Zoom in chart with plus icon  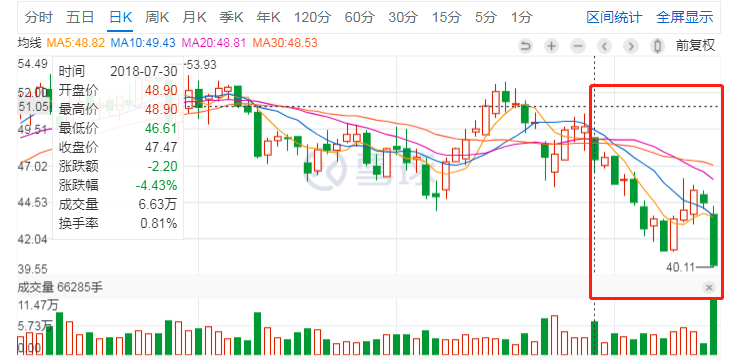pos(551,46)
